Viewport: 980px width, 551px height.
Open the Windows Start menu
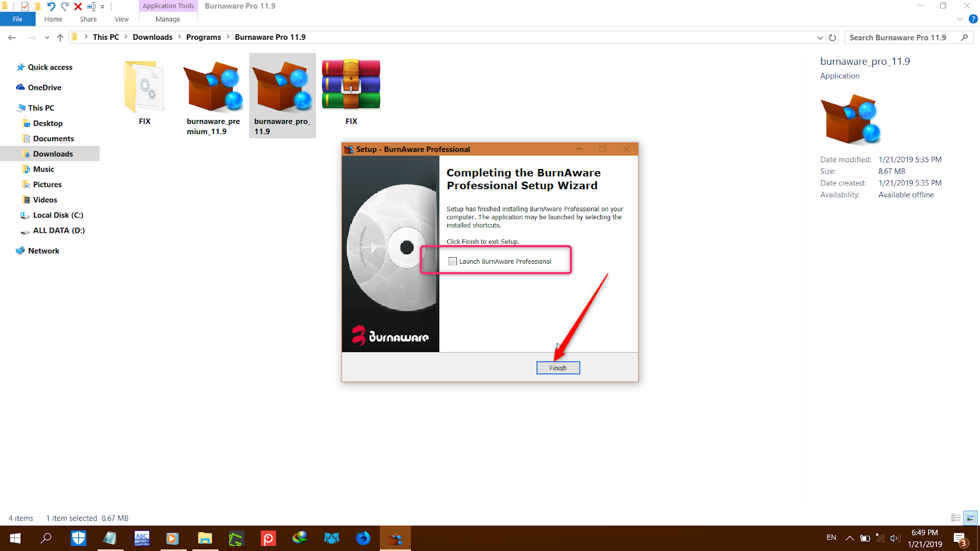tap(15, 538)
